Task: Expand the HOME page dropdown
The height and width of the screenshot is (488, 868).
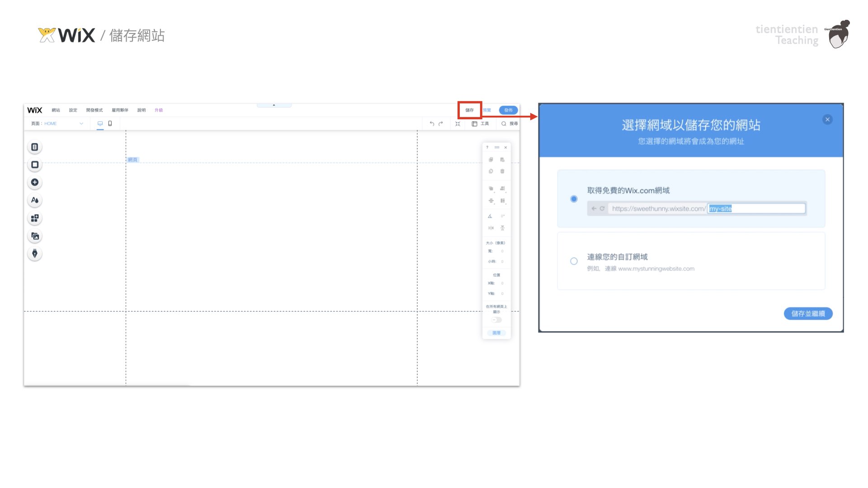Action: pyautogui.click(x=81, y=123)
